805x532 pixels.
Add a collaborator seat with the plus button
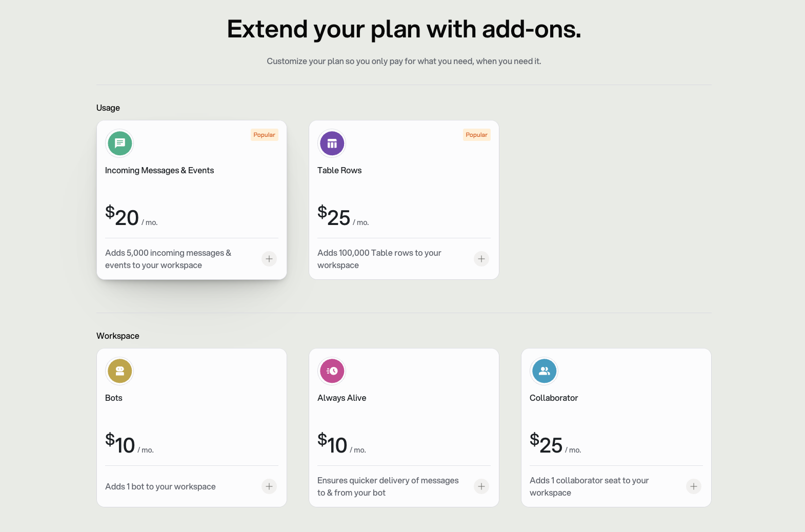[x=694, y=486]
